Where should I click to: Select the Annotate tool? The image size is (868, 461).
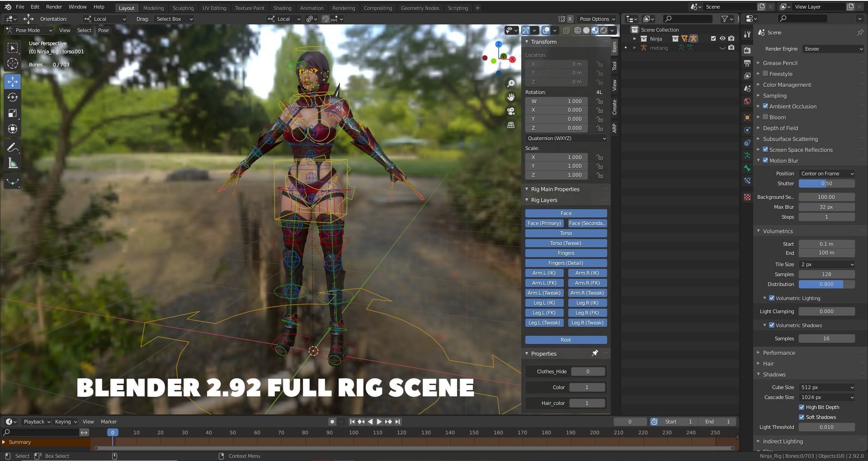[13, 147]
